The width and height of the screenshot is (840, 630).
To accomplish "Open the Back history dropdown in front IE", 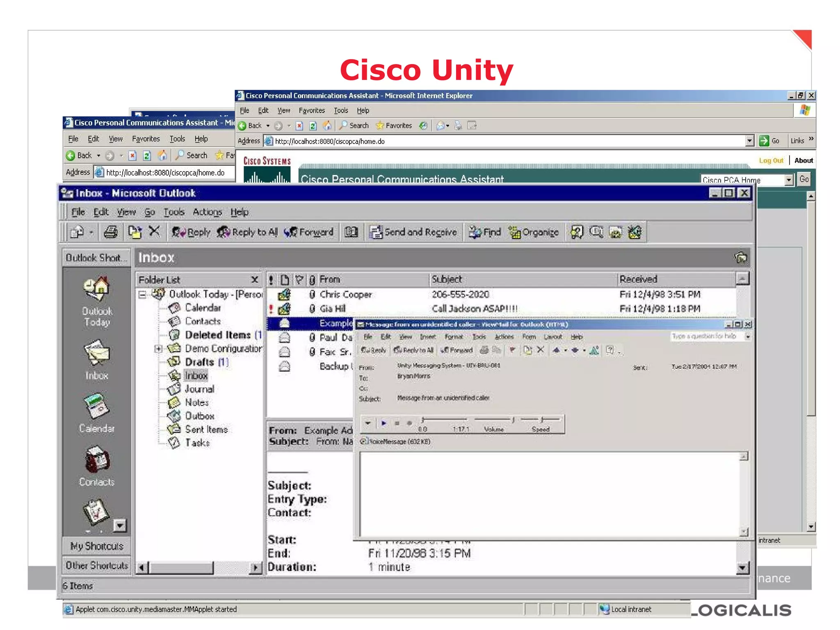I will tap(268, 126).
